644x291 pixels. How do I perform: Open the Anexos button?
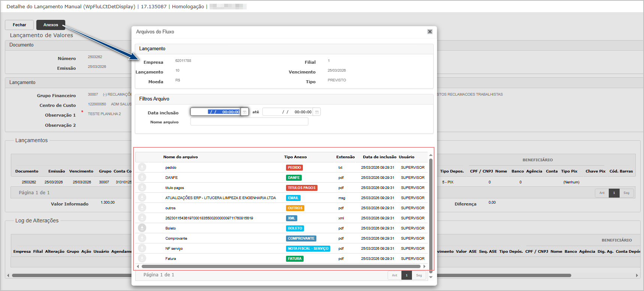click(x=51, y=25)
